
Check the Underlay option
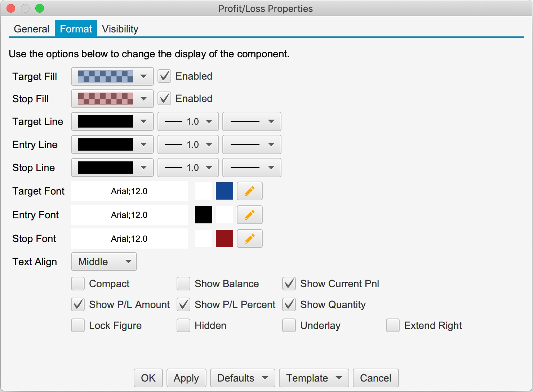(x=289, y=325)
